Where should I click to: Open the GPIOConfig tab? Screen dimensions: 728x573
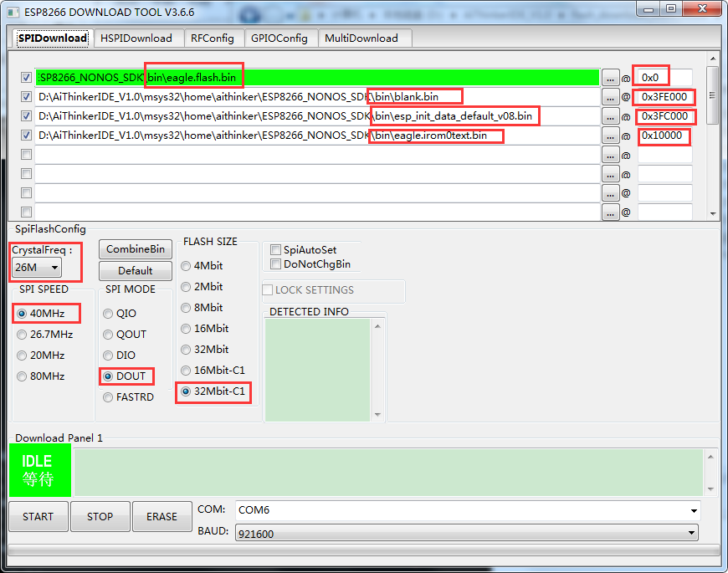click(x=279, y=38)
